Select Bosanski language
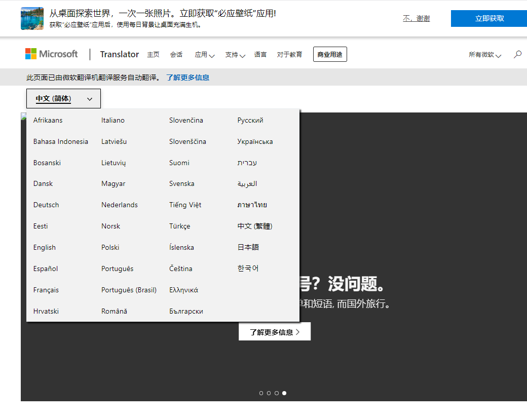This screenshot has width=527, height=420. tap(47, 163)
